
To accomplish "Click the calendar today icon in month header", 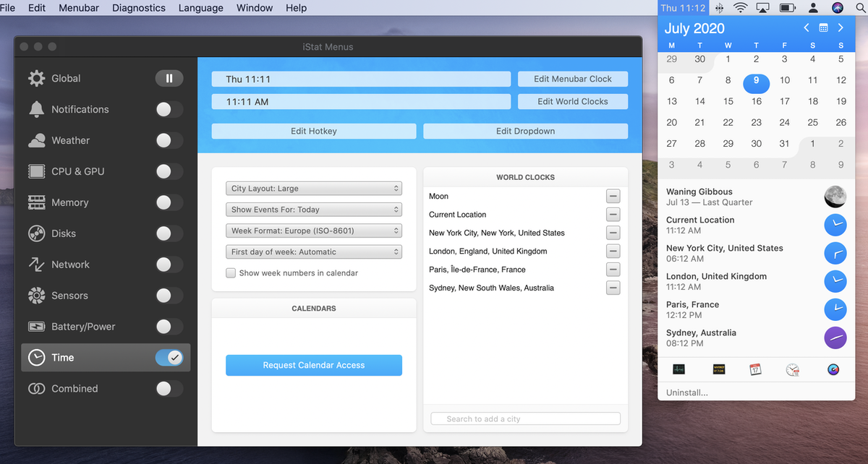I will [823, 28].
